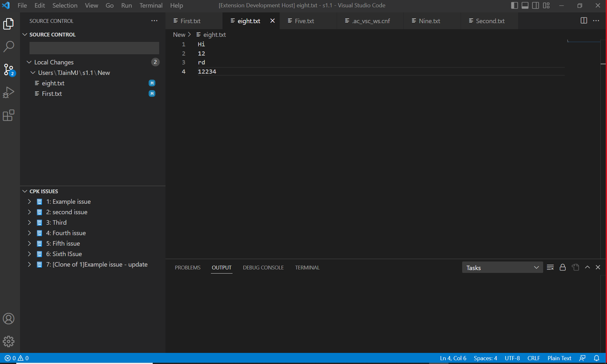Expand issue '2: second issue'
Viewport: 607px width, 364px height.
coord(30,212)
